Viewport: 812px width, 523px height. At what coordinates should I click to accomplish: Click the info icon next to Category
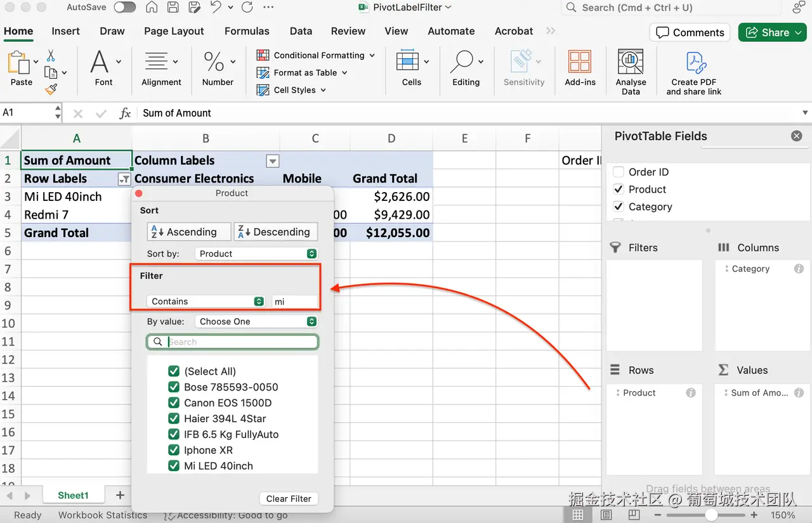point(799,269)
